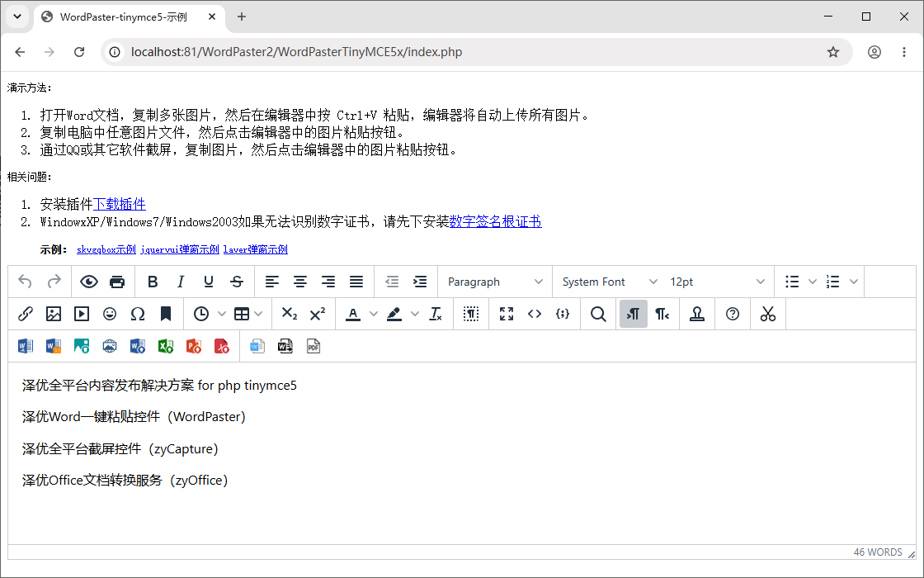The height and width of the screenshot is (578, 924).
Task: Toggle Underline formatting
Action: pyautogui.click(x=209, y=282)
